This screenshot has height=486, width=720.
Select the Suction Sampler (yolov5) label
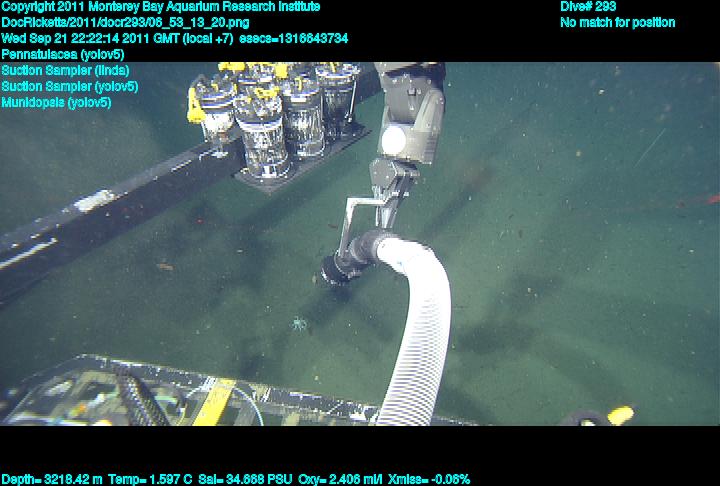[70, 86]
